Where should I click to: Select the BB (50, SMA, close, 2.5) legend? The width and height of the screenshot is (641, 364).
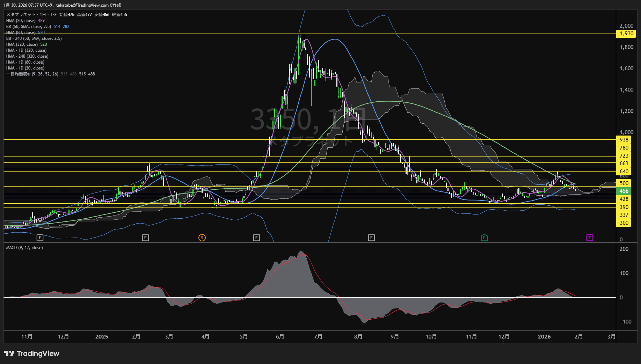[x=29, y=27]
